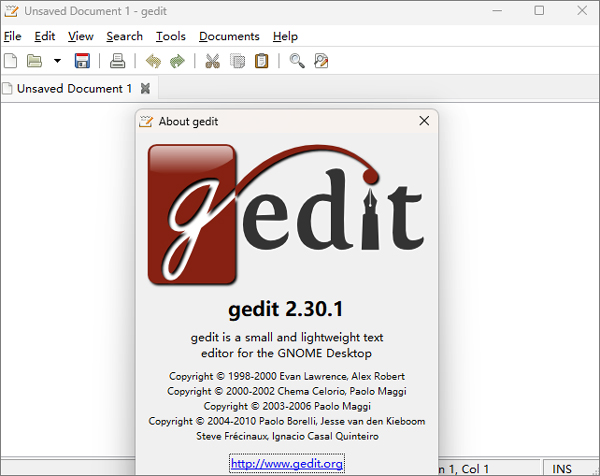Click the 2004-2010 Paolo Borelli copyright line
This screenshot has width=600, height=476.
click(287, 421)
